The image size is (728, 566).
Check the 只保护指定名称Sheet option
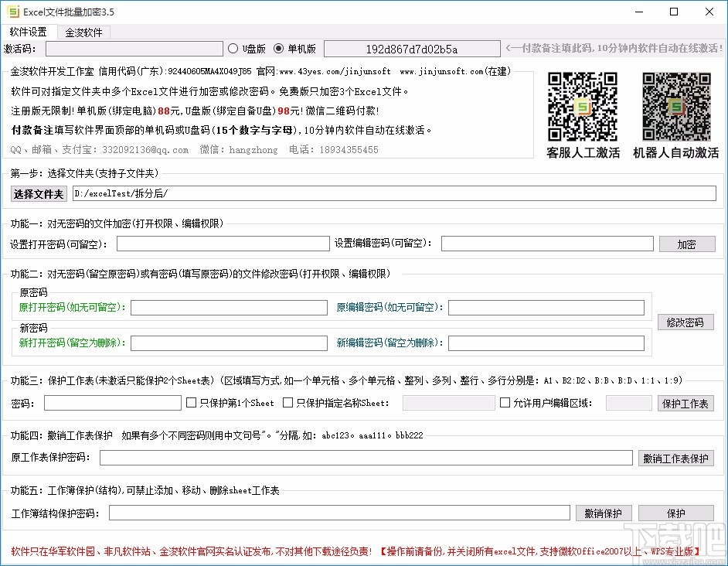(287, 402)
